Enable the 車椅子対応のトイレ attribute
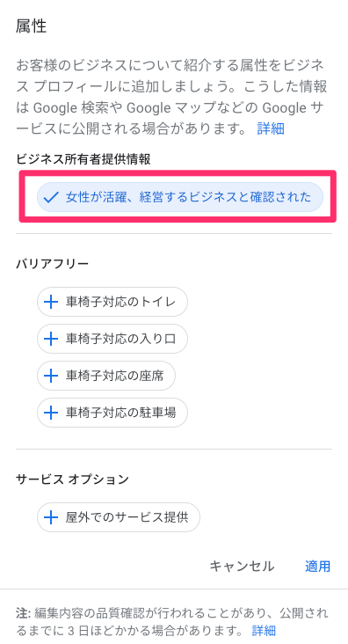 point(112,302)
